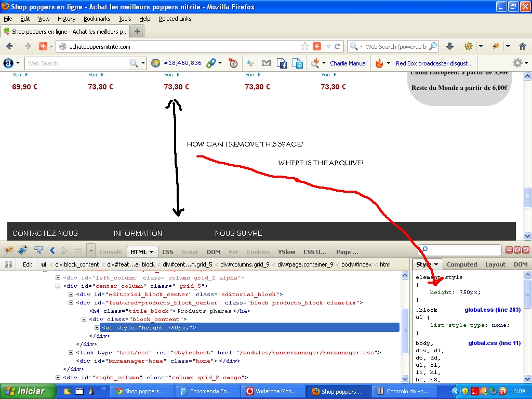Click the Firebug bug icon in panel
The image size is (532, 399).
tap(23, 250)
